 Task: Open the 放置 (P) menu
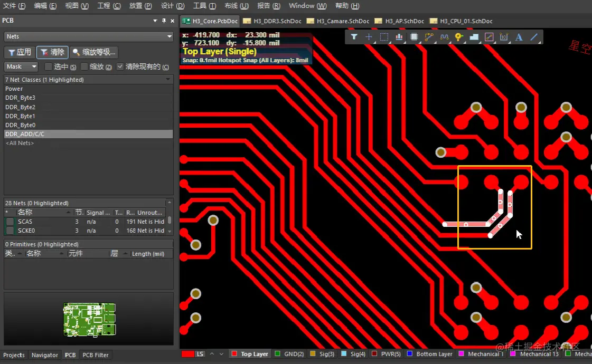(x=140, y=6)
